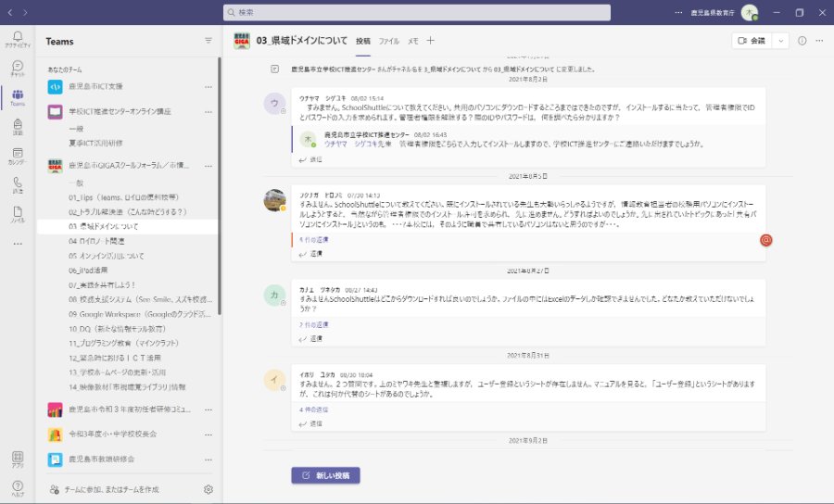
Task: Open channel 01_Tips
Action: pos(123,197)
